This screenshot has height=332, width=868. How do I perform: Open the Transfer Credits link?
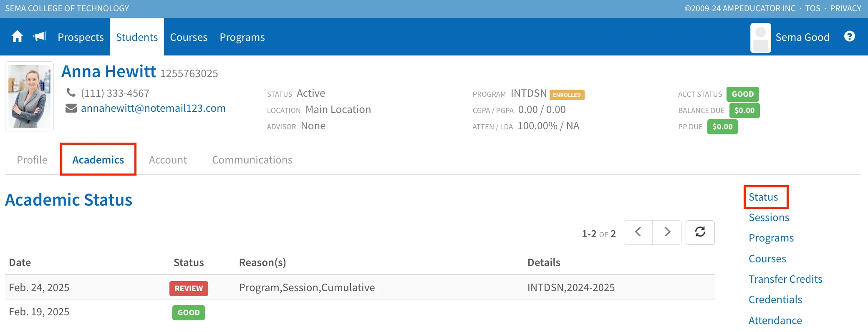tap(785, 279)
